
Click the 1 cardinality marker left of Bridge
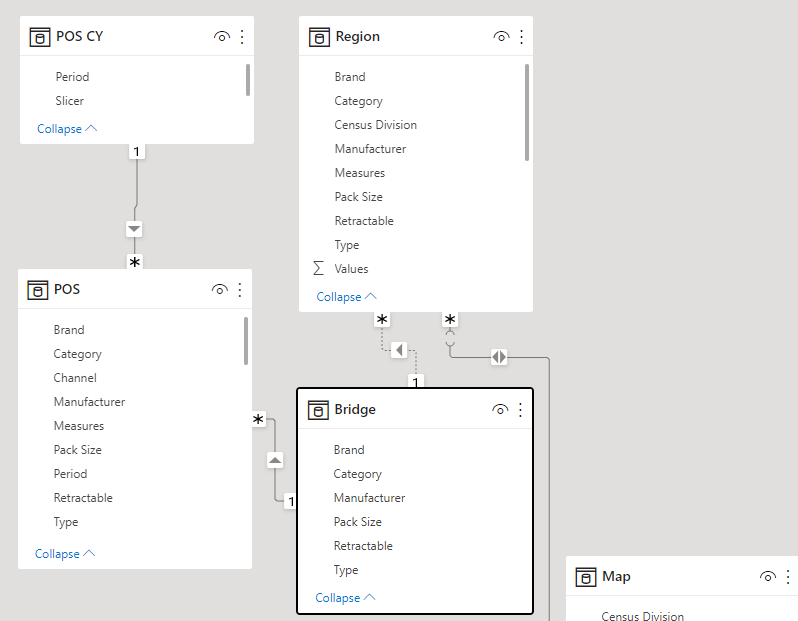291,501
